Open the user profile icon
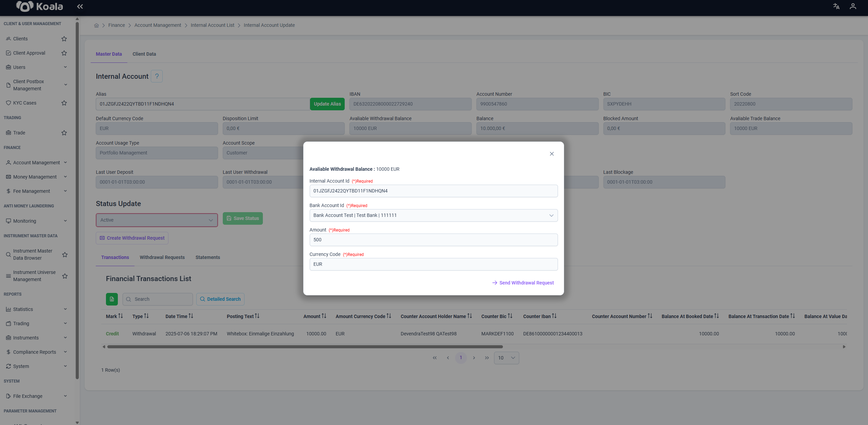Viewport: 868px width, 425px height. tap(853, 6)
